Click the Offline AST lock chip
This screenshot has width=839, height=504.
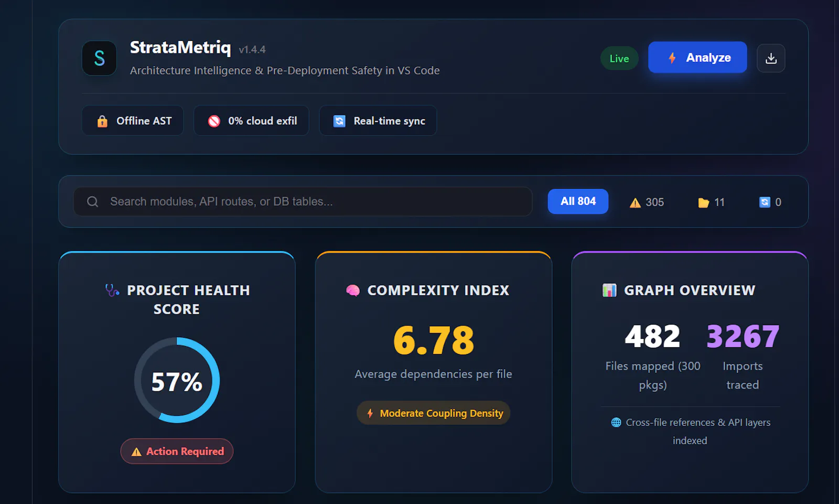(133, 121)
